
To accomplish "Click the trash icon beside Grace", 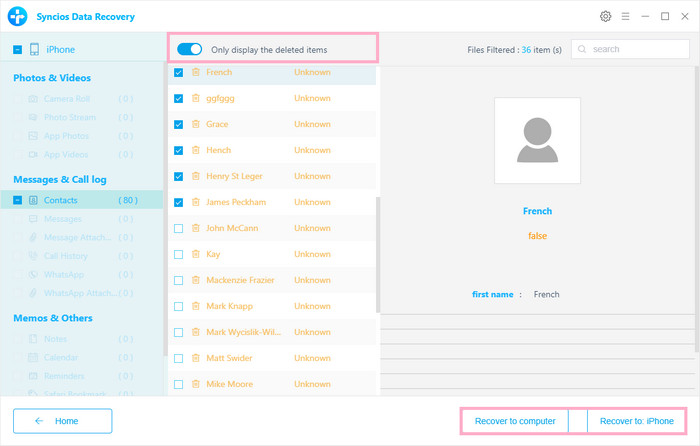I will tap(196, 124).
